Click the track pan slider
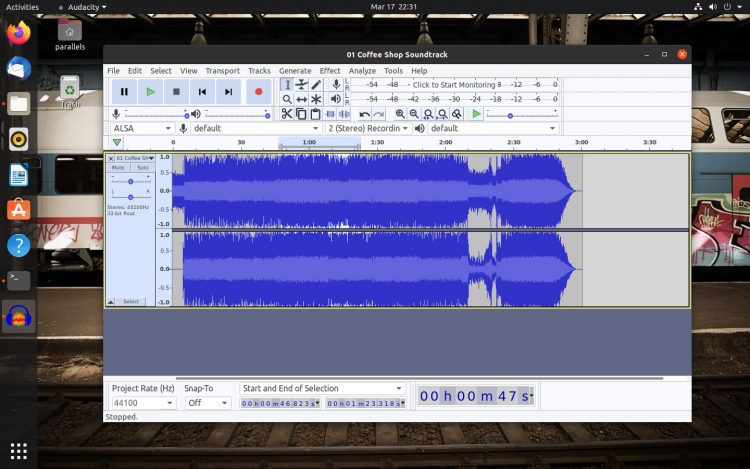Image resolution: width=750 pixels, height=469 pixels. pyautogui.click(x=131, y=196)
